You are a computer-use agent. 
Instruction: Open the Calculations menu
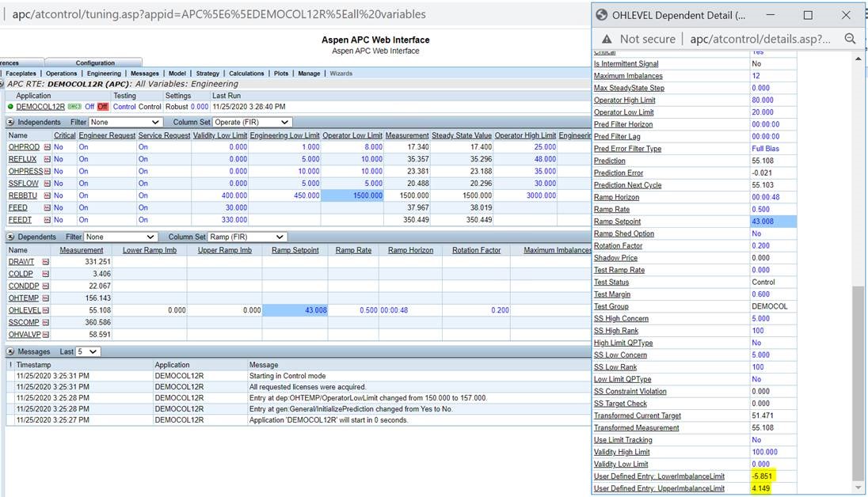point(246,74)
